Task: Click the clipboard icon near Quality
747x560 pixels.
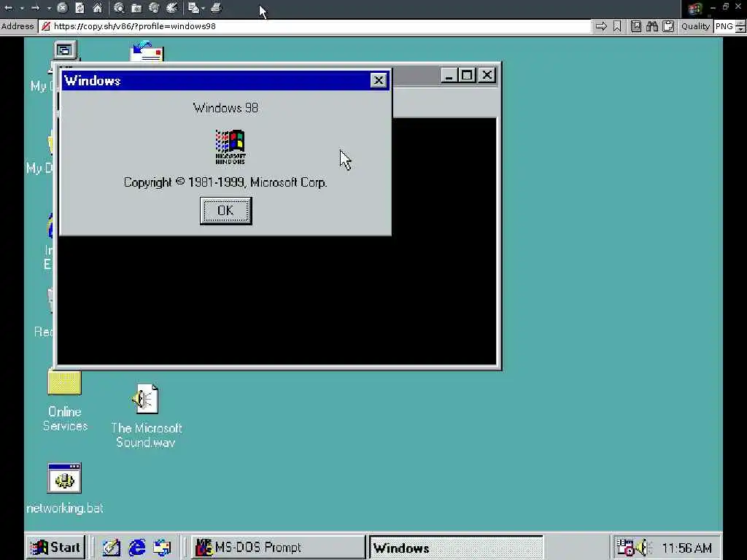Action: [x=668, y=26]
